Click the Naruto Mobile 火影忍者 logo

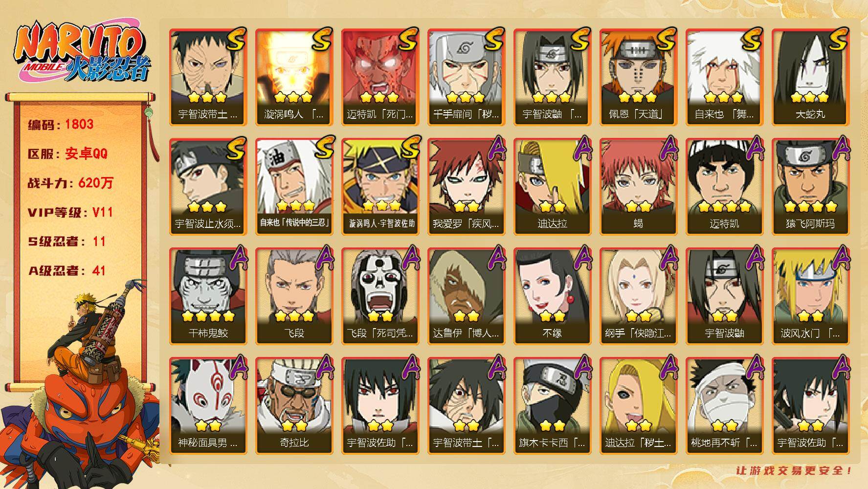click(81, 51)
